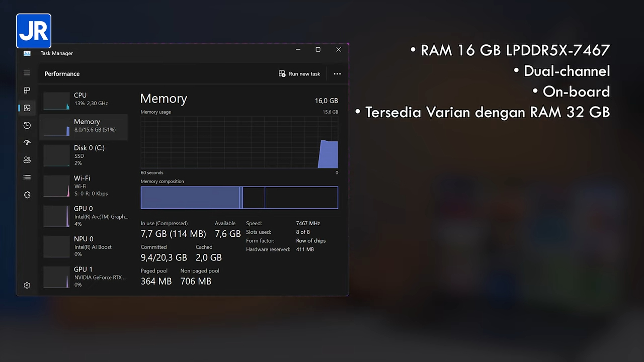Viewport: 644px width, 362px height.
Task: Click the Wi-Fi mini graph thumbnail
Action: coord(56,186)
